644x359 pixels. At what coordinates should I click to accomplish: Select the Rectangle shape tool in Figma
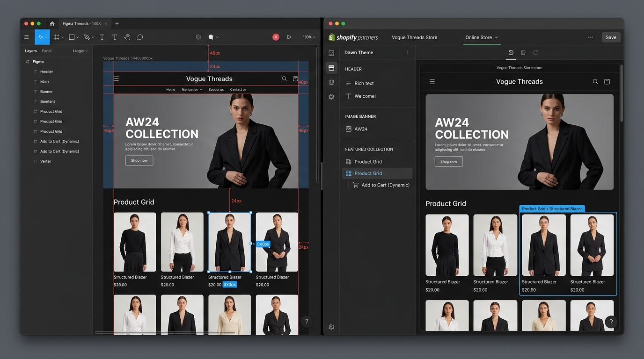coord(72,37)
